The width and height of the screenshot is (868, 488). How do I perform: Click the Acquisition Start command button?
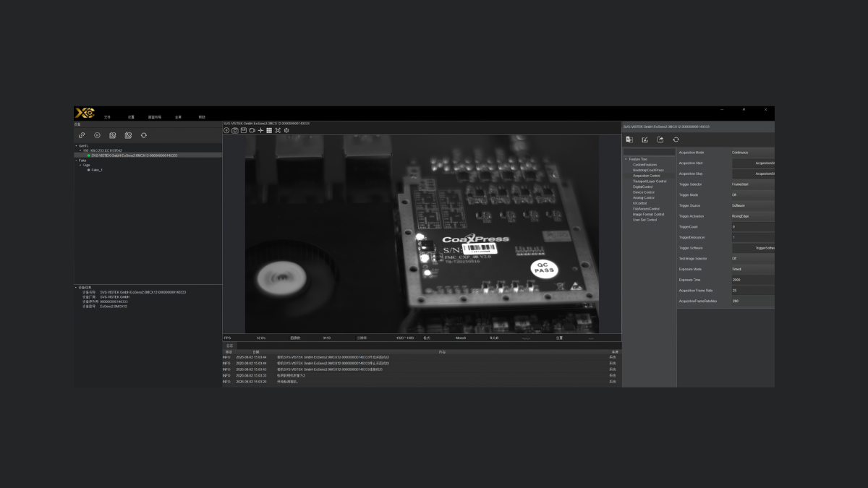point(754,163)
